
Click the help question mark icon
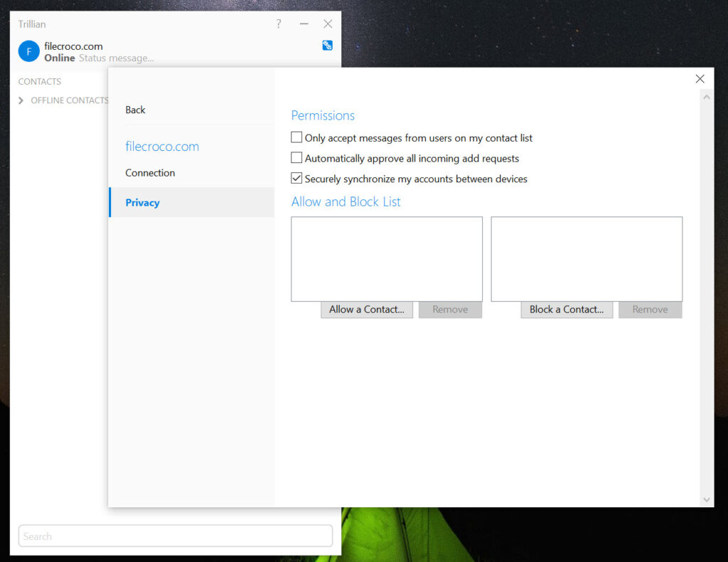click(278, 24)
